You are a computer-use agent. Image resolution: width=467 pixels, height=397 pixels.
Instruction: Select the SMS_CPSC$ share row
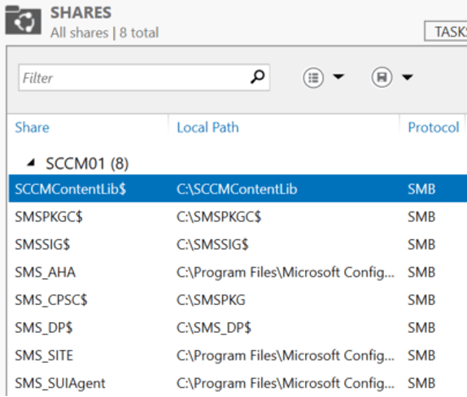tap(238, 300)
